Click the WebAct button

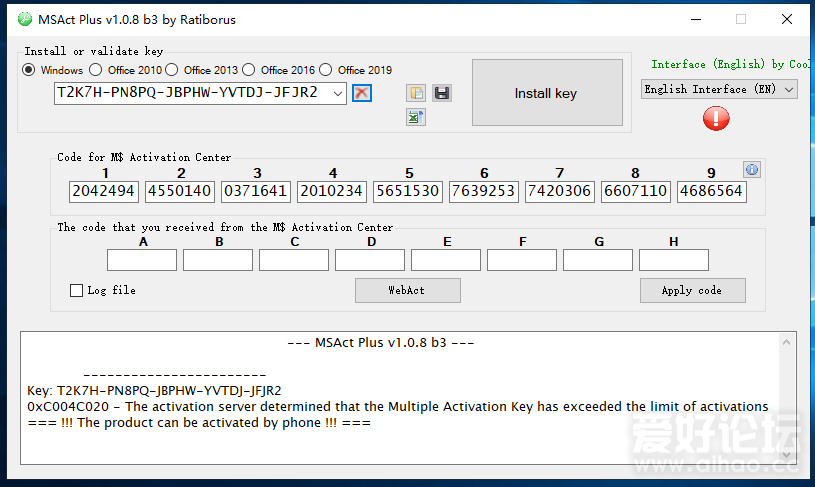pyautogui.click(x=408, y=291)
